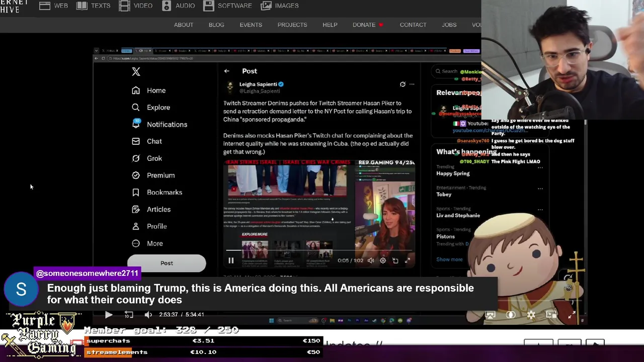This screenshot has height=362, width=644.
Task: Click the Post button in X sidebar
Action: (167, 263)
